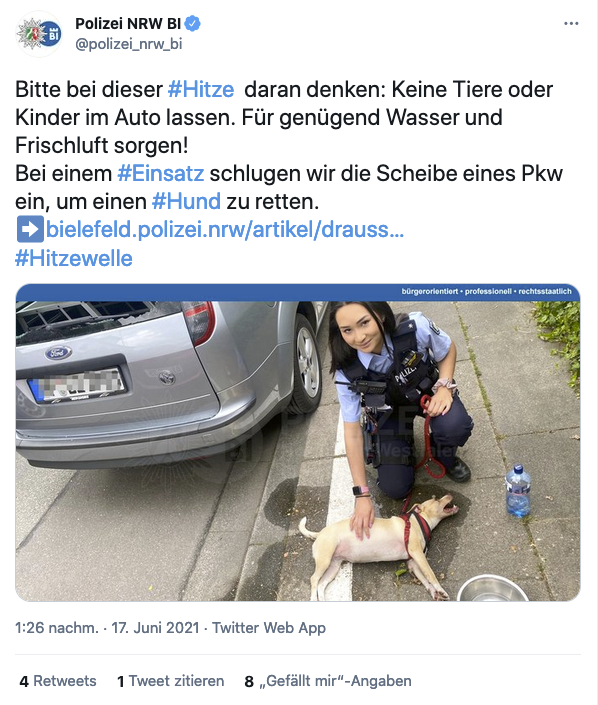This screenshot has width=598, height=705.
Task: View the 4 Retweets list
Action: coord(58,681)
